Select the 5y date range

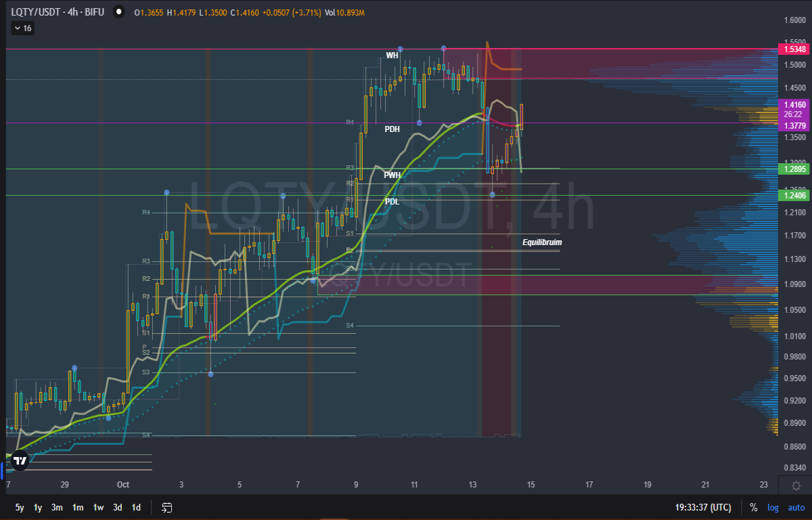(x=20, y=507)
